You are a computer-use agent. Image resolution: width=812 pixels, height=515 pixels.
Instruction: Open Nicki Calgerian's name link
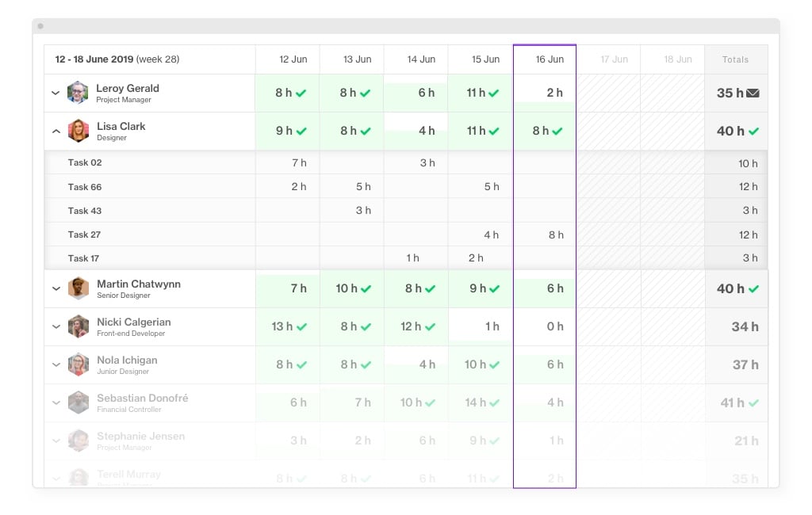[x=133, y=322]
